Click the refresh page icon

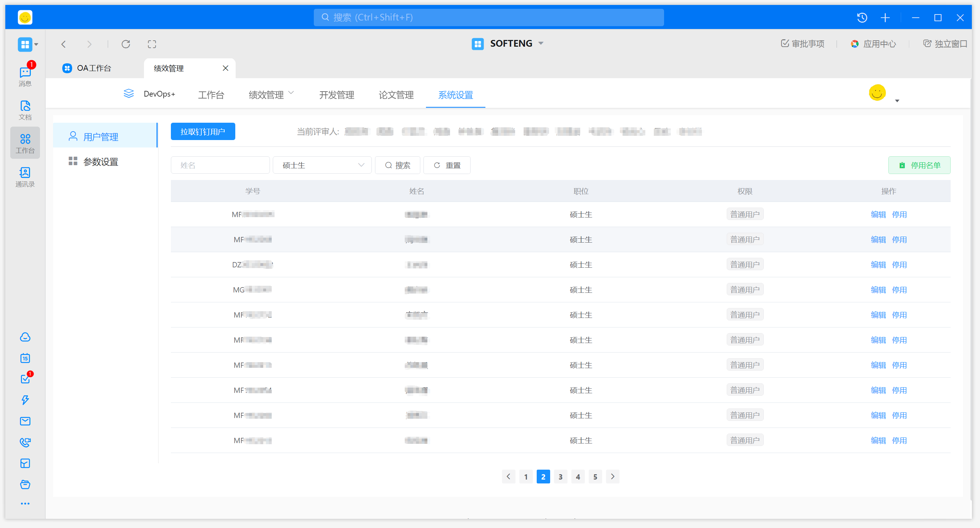click(x=126, y=44)
